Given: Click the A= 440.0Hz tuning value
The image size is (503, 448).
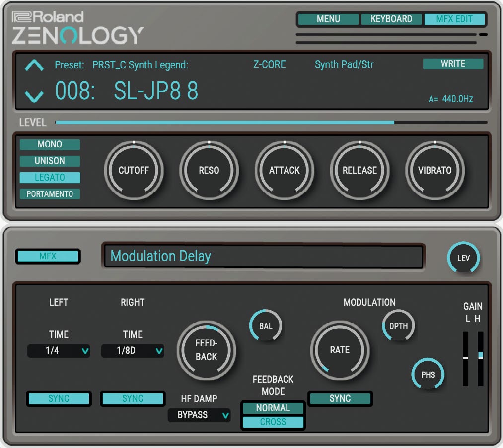Looking at the screenshot, I should click(451, 99).
